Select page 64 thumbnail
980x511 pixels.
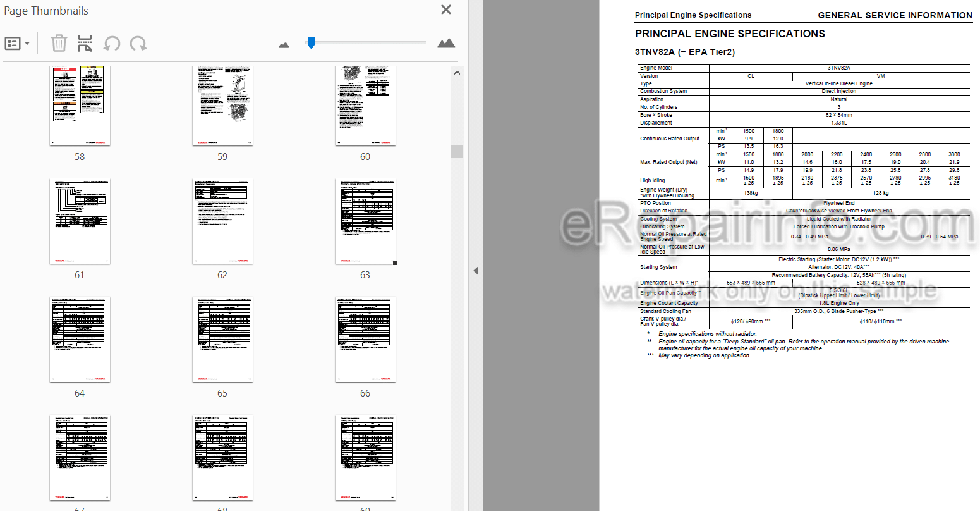(x=80, y=340)
